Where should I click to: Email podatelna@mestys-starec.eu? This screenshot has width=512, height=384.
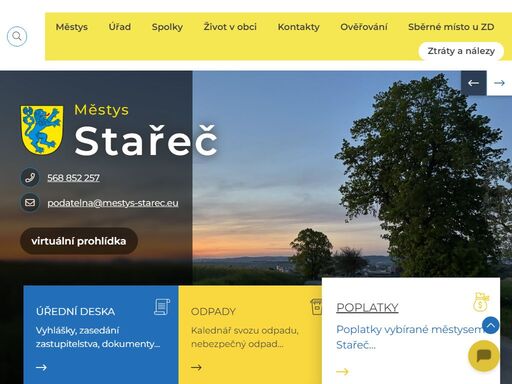[113, 203]
